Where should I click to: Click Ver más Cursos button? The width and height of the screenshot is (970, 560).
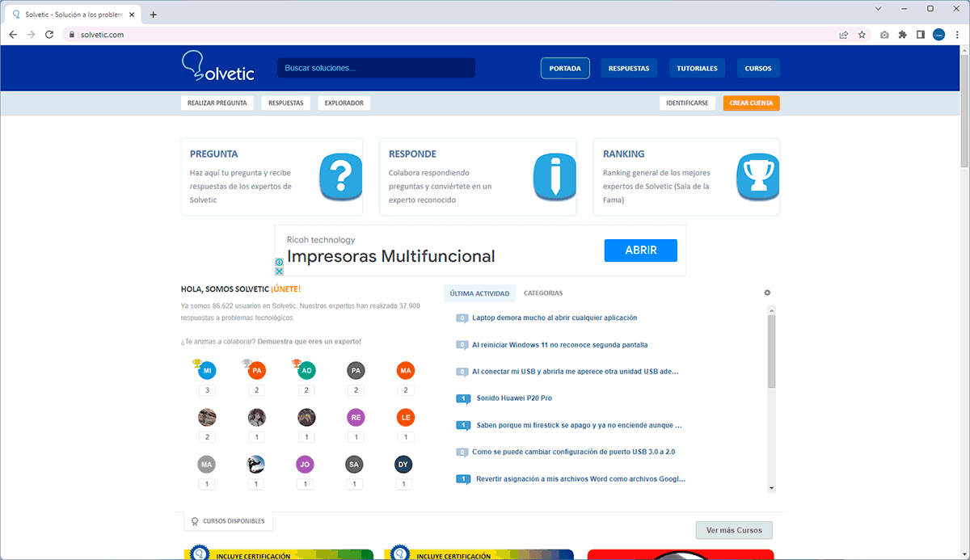734,530
